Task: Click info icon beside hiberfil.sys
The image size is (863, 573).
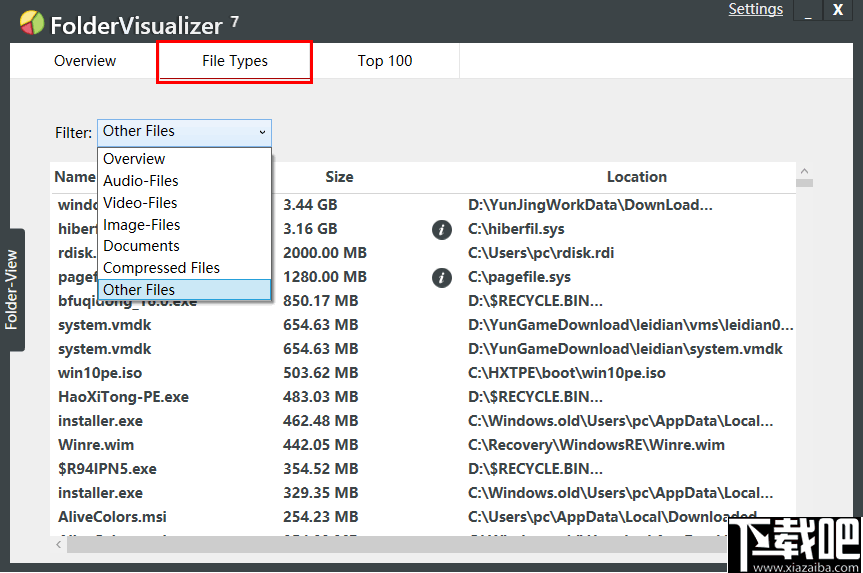Action: click(x=441, y=230)
